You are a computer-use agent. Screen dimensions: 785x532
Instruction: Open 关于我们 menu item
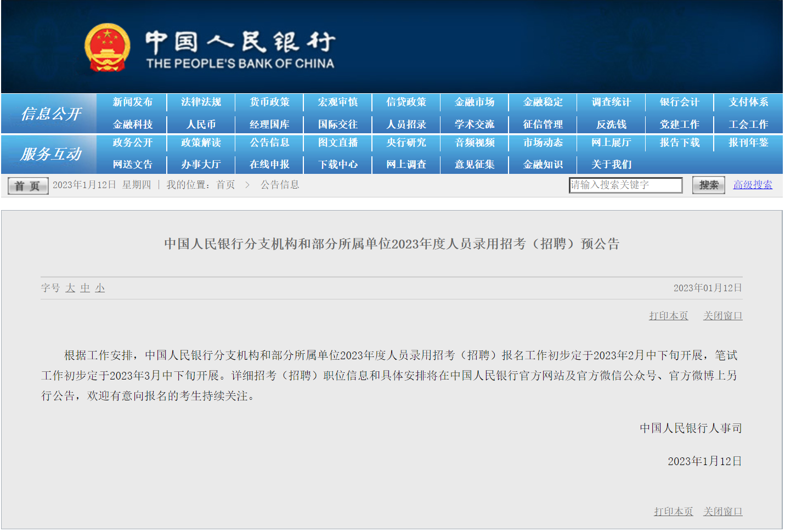click(611, 165)
